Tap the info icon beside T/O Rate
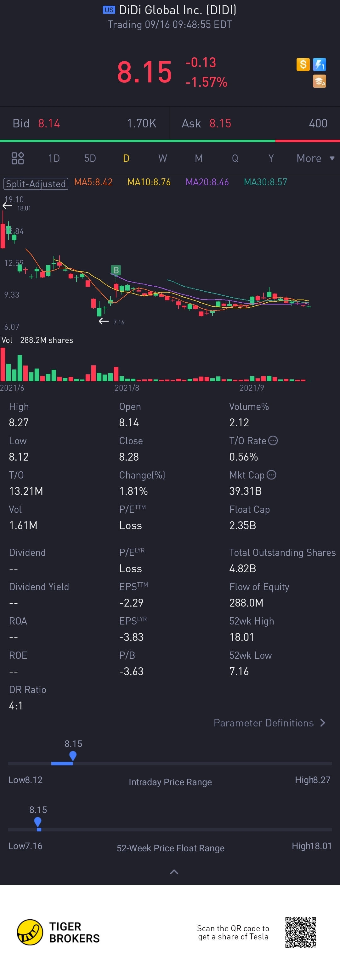Screen dimensions: 340x980 pyautogui.click(x=273, y=440)
